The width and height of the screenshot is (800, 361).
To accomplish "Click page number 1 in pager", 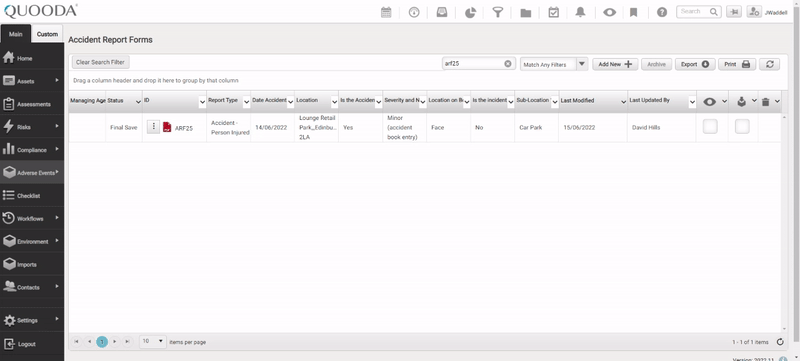I will (x=102, y=342).
